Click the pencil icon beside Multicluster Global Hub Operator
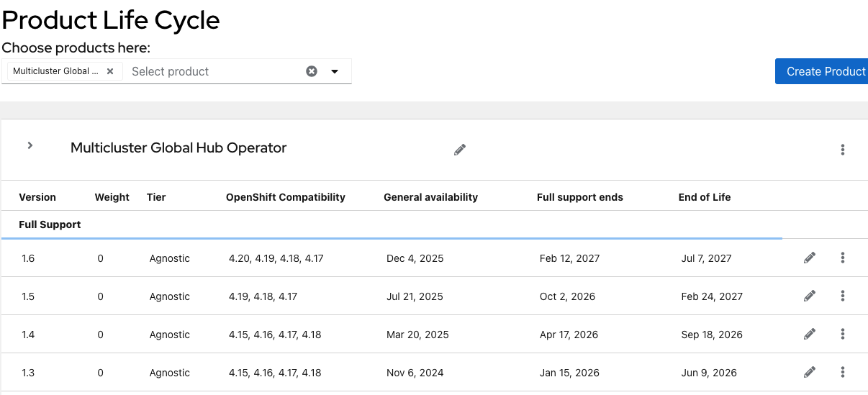The height and width of the screenshot is (395, 868). pyautogui.click(x=460, y=150)
